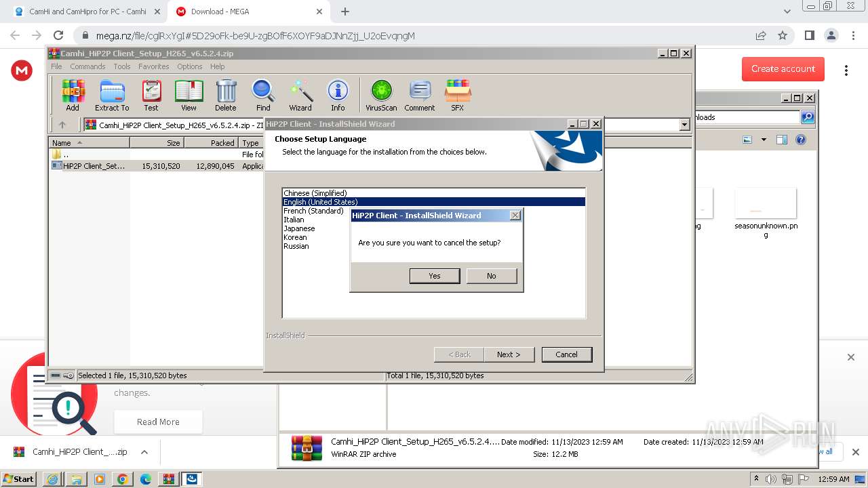
Task: Click the volume icon in system tray
Action: (771, 479)
